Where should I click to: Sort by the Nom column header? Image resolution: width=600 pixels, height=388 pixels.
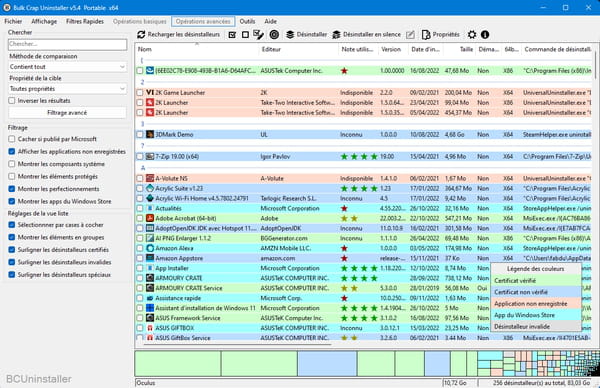197,49
